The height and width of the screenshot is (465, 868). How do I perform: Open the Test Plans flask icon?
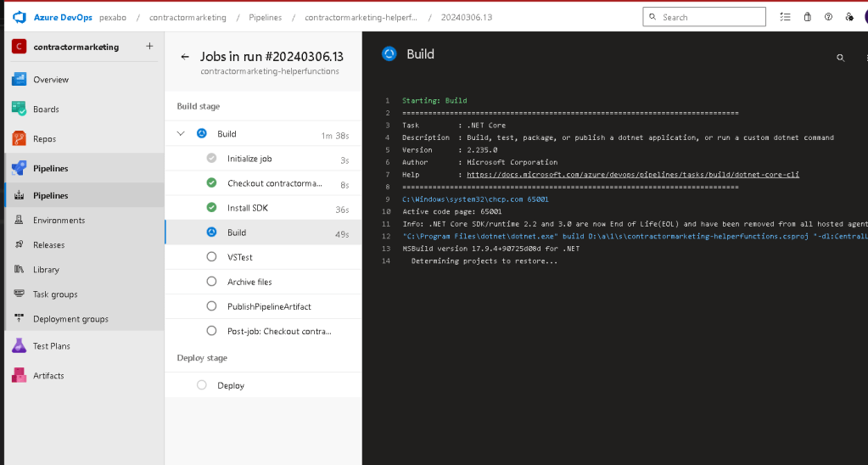pos(19,346)
